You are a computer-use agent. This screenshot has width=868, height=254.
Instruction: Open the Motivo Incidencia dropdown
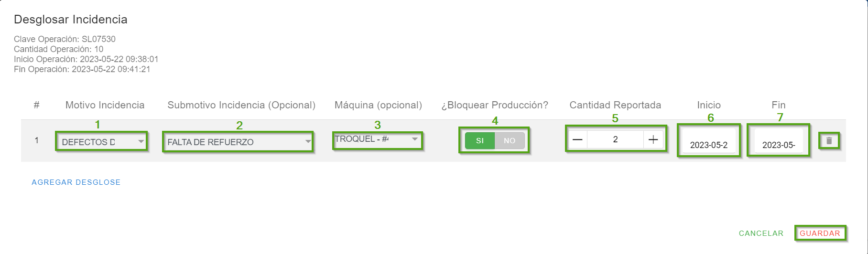tap(102, 141)
